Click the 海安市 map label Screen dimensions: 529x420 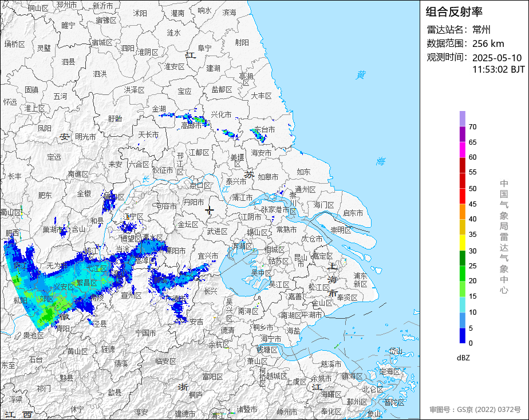261,153
